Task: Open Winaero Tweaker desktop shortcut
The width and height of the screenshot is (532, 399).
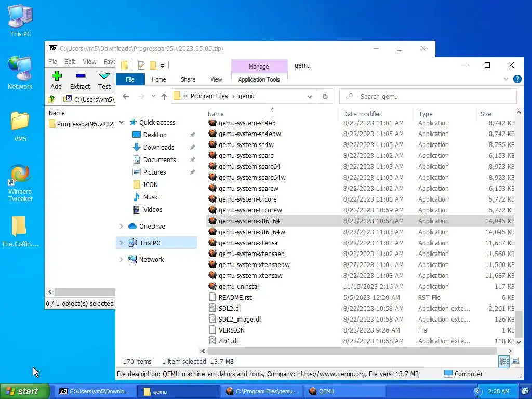Action: (x=20, y=183)
